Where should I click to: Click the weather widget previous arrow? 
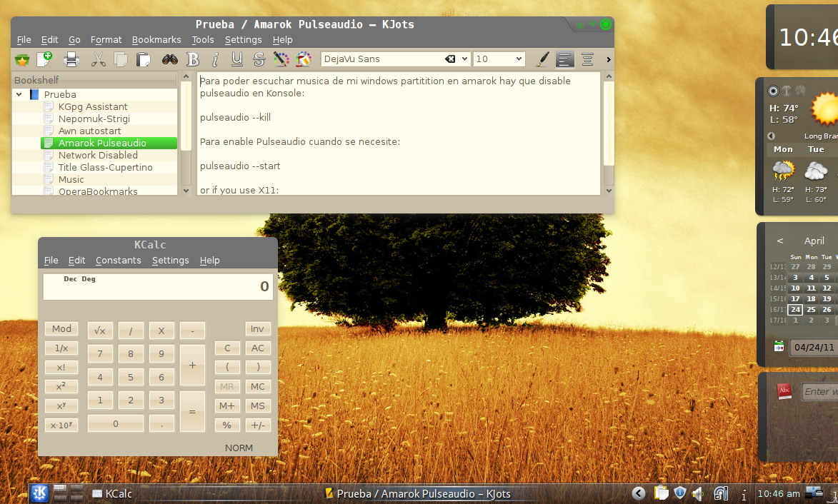pyautogui.click(x=771, y=136)
